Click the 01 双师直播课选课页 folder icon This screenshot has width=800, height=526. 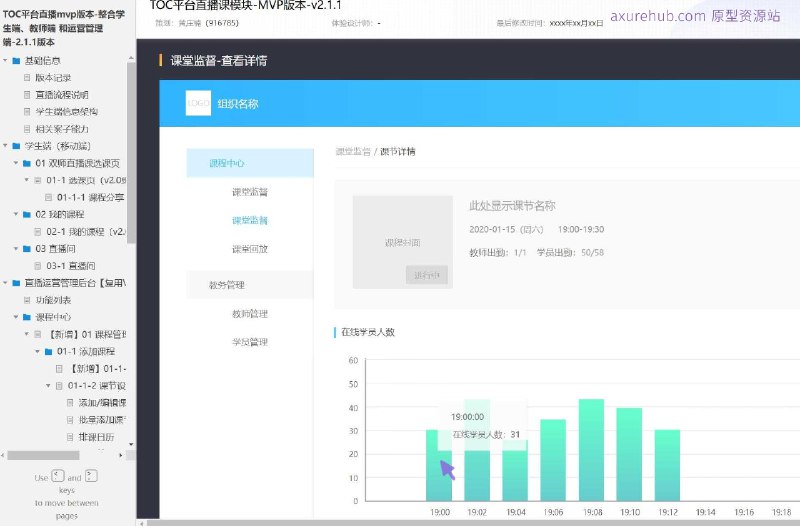click(27, 163)
